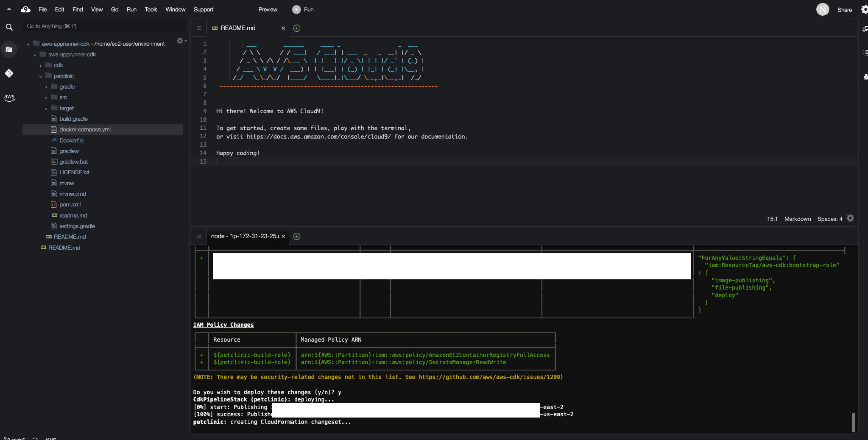Click the Cloud9 logo icon
The width and height of the screenshot is (868, 440).
(x=25, y=9)
